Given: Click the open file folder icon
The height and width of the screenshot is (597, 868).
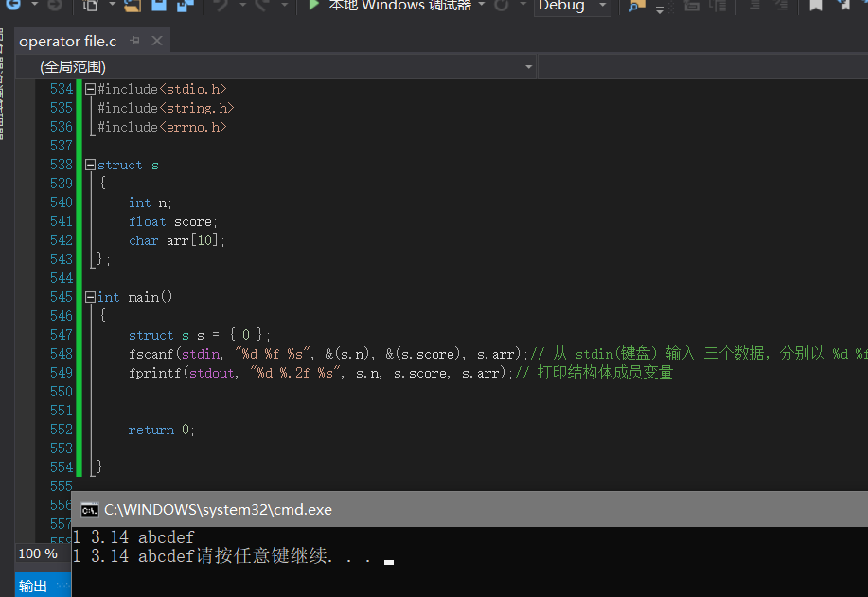Looking at the screenshot, I should 133,5.
